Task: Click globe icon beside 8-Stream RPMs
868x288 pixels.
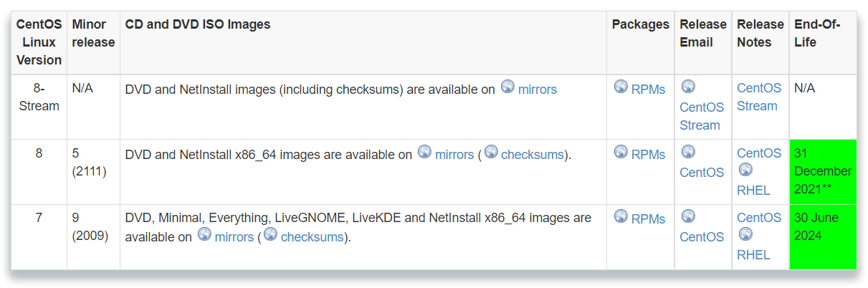Action: 621,87
